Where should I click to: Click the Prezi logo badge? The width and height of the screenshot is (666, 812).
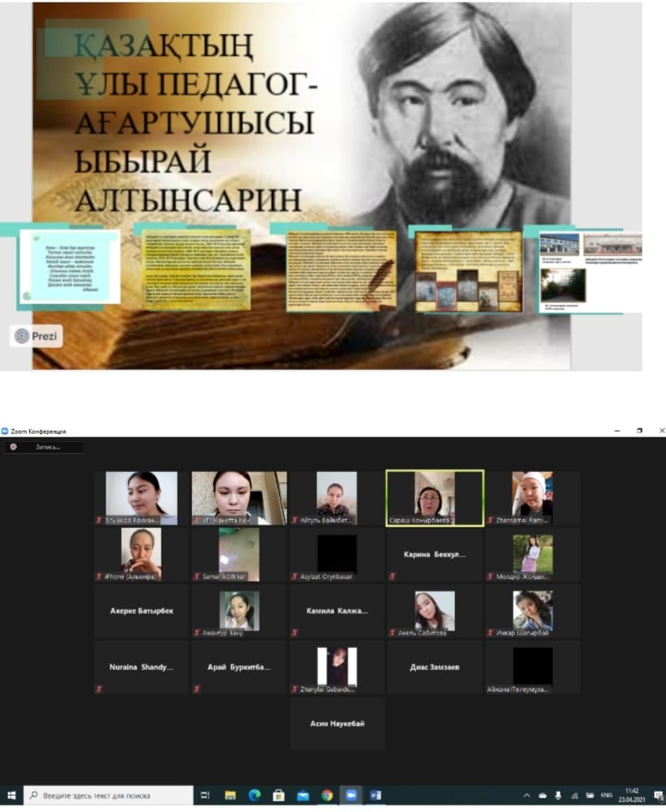click(37, 336)
